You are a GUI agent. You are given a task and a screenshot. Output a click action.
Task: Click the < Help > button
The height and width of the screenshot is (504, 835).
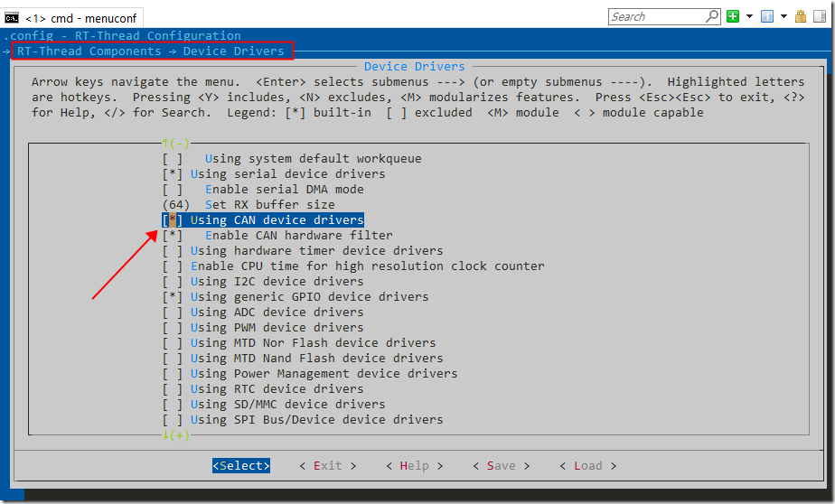(x=414, y=466)
